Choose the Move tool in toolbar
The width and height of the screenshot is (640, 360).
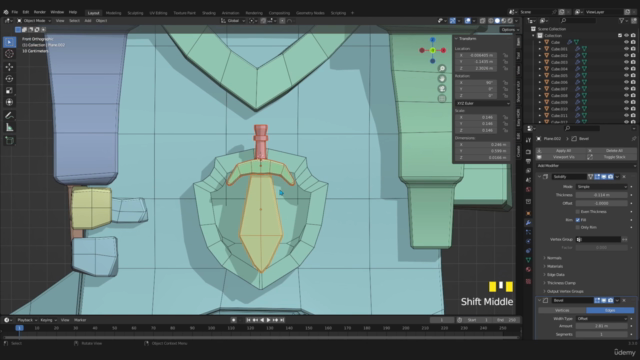pos(9,67)
